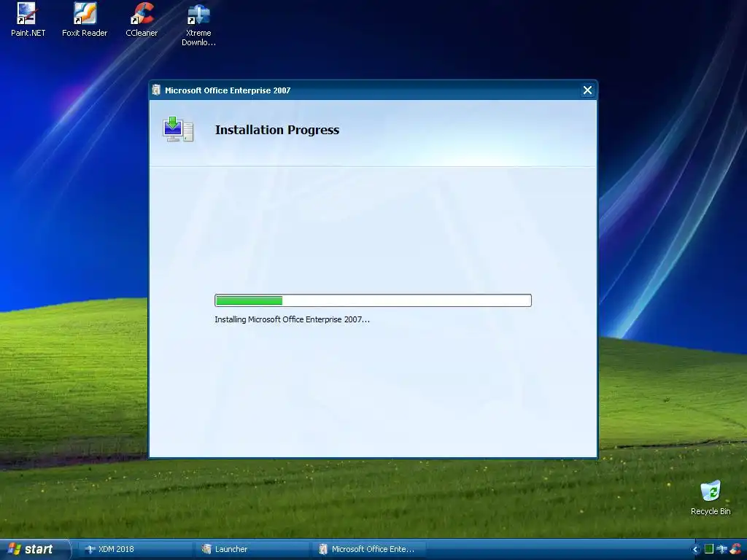Open the Foxit Reader desktop shortcut
747x560 pixels.
(x=85, y=20)
